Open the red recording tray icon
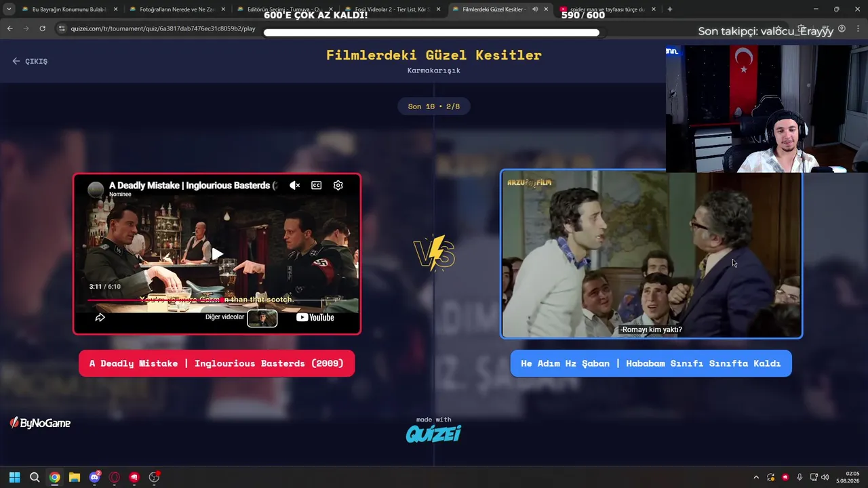 pos(785,477)
